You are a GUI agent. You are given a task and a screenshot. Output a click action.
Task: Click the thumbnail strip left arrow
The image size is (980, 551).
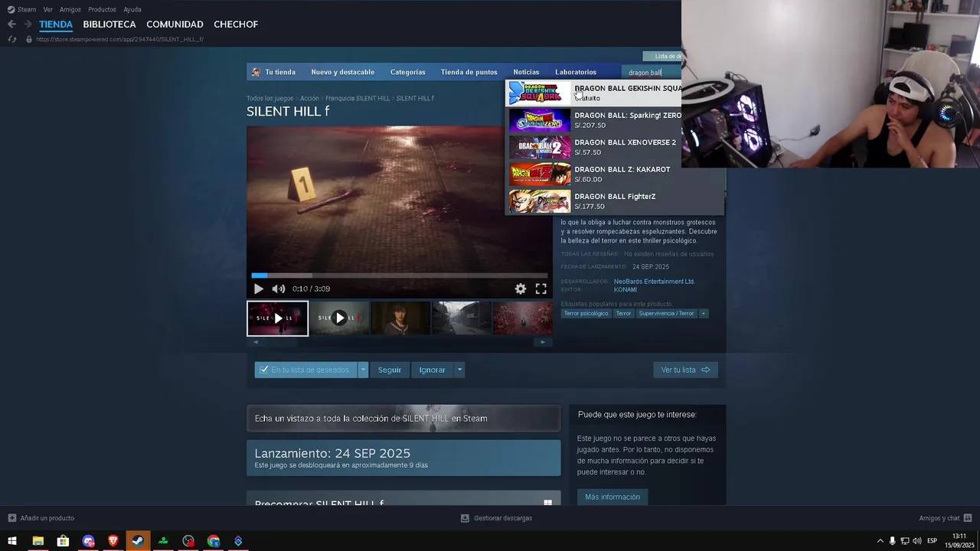tap(256, 342)
